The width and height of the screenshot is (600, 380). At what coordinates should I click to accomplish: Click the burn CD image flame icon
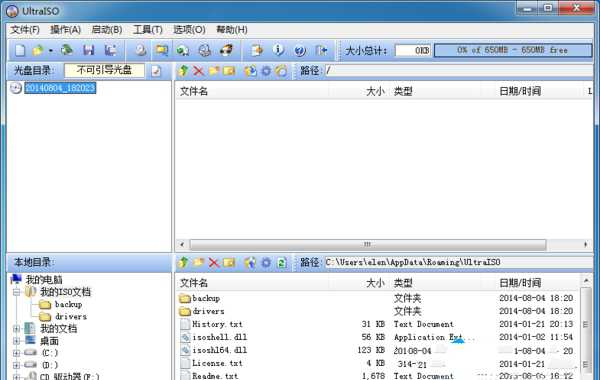226,50
